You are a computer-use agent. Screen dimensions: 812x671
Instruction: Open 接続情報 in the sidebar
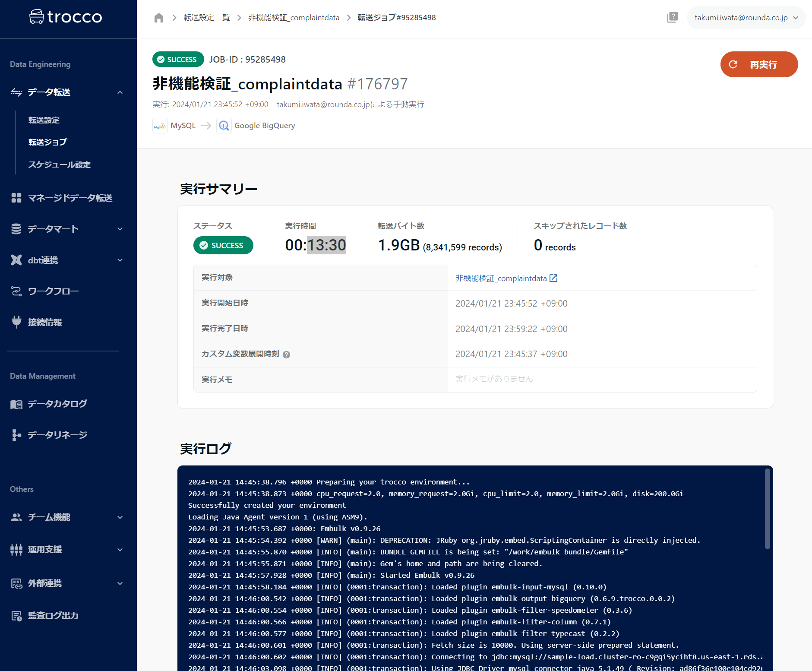(45, 323)
